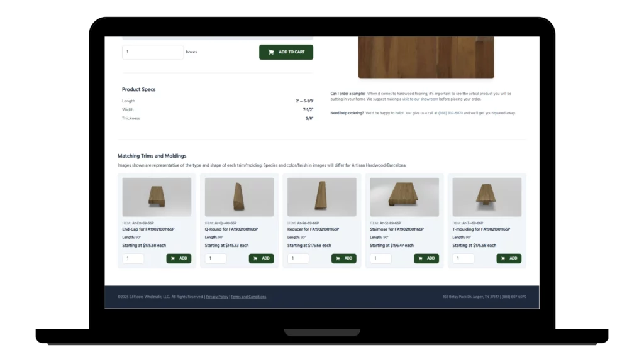Click the hardwood flooring product photo
Image resolution: width=644 pixels, height=362 pixels.
(x=426, y=57)
